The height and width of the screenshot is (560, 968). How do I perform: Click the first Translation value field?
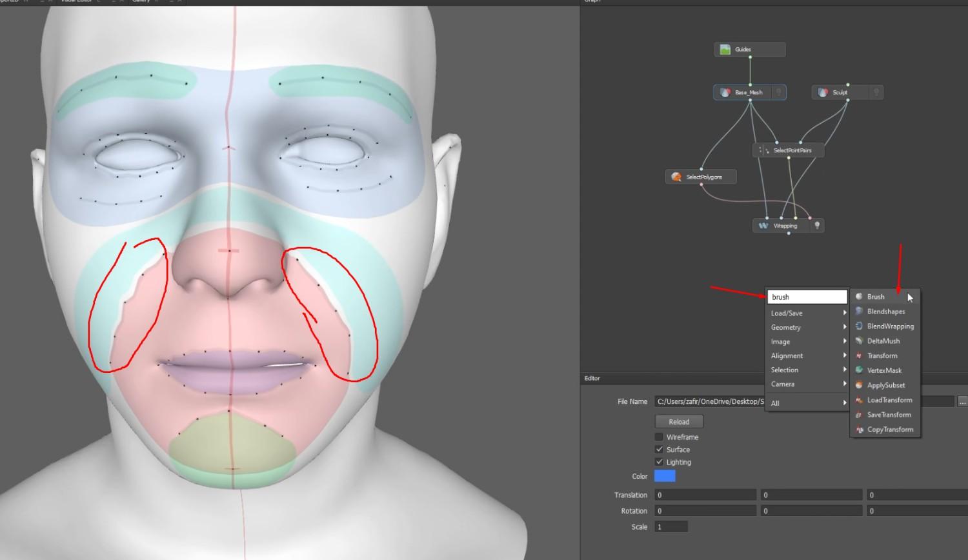click(705, 495)
